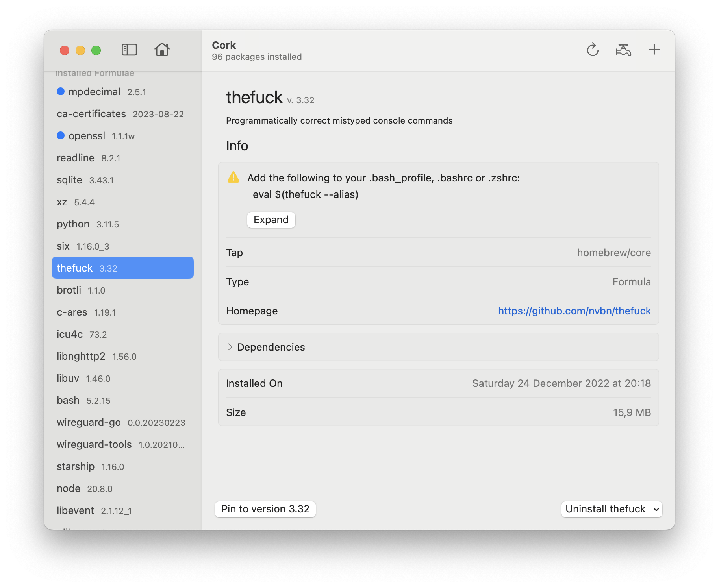The height and width of the screenshot is (588, 719).
Task: Toggle the sidebar visibility icon
Action: [129, 50]
